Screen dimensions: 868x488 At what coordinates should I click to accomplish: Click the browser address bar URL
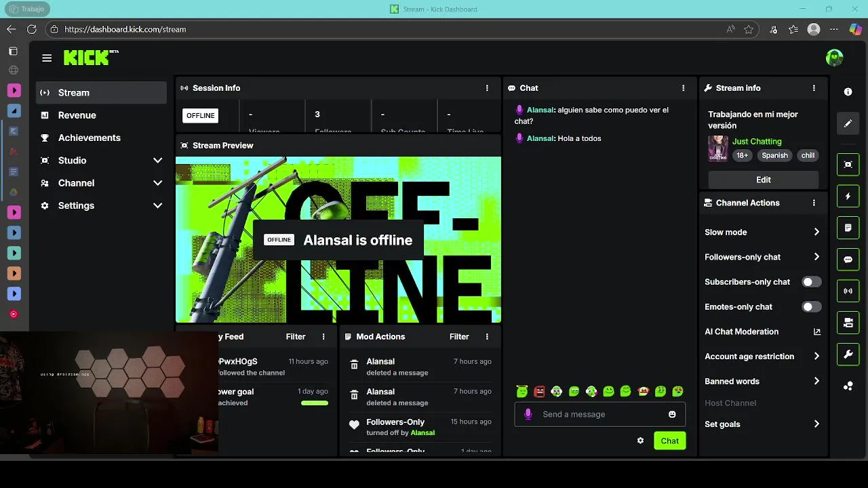coord(125,29)
